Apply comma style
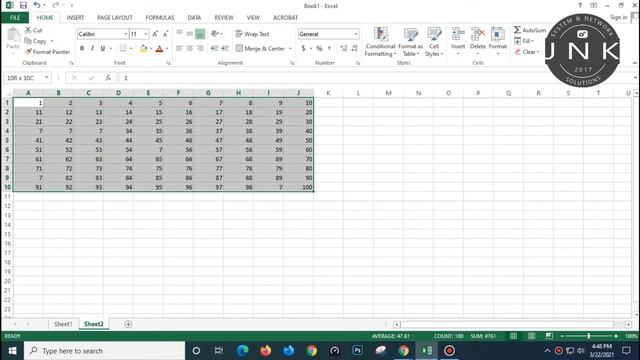Image resolution: width=640 pixels, height=360 pixels. click(x=329, y=49)
